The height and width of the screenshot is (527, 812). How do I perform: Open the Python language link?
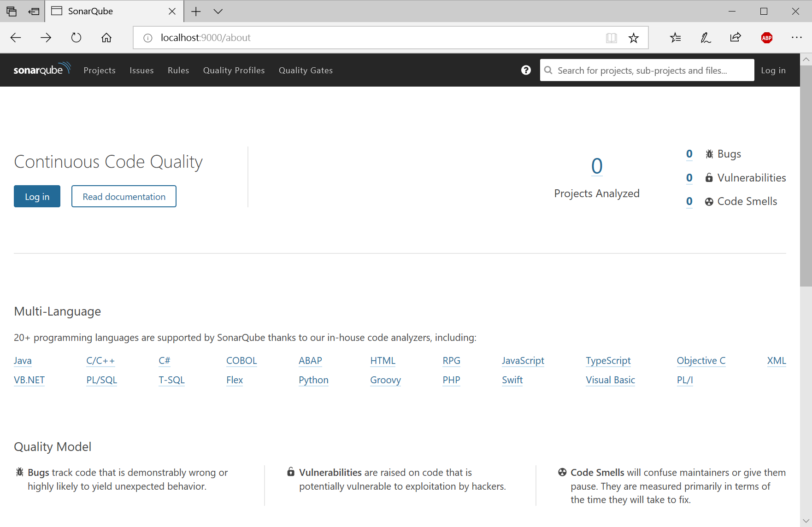313,380
